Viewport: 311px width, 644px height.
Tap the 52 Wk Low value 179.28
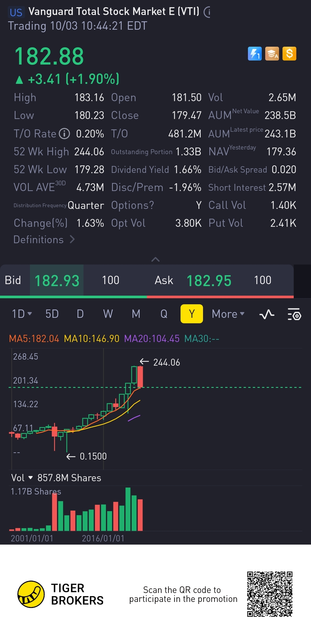click(89, 169)
